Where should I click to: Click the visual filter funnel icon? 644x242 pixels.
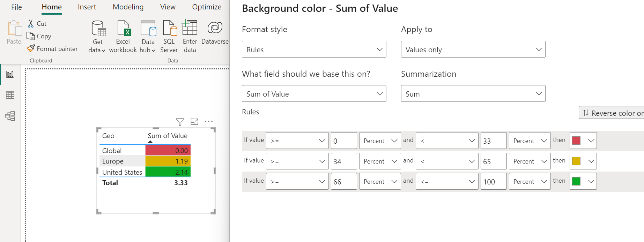180,122
